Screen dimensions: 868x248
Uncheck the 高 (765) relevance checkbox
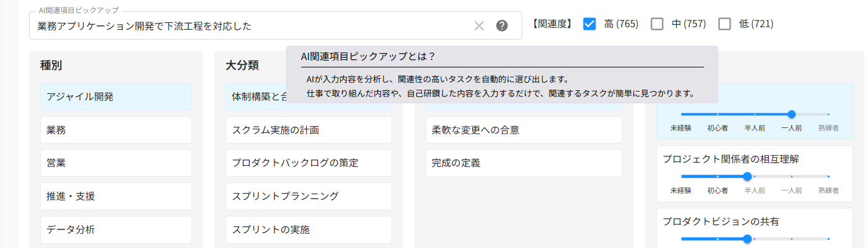pyautogui.click(x=590, y=24)
